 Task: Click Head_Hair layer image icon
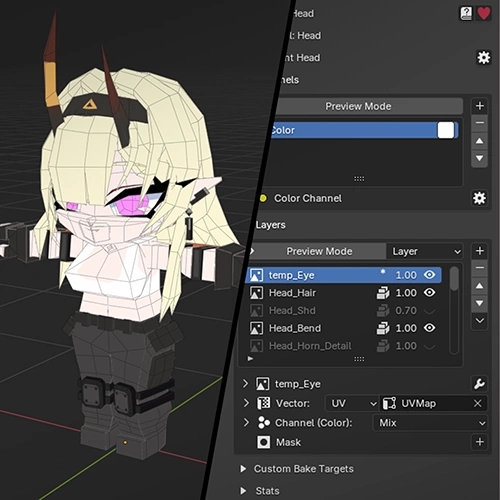(x=256, y=293)
